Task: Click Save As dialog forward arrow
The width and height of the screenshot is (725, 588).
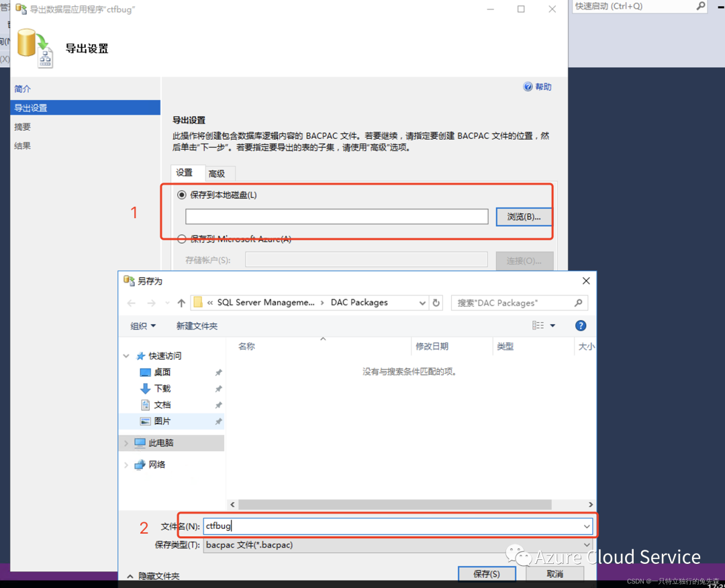Action: pyautogui.click(x=151, y=303)
